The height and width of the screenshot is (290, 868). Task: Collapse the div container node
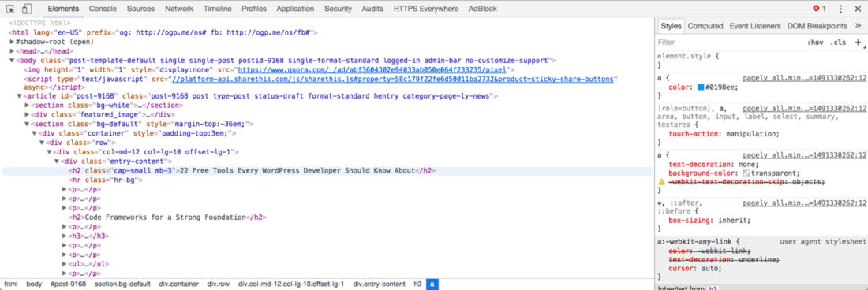34,133
